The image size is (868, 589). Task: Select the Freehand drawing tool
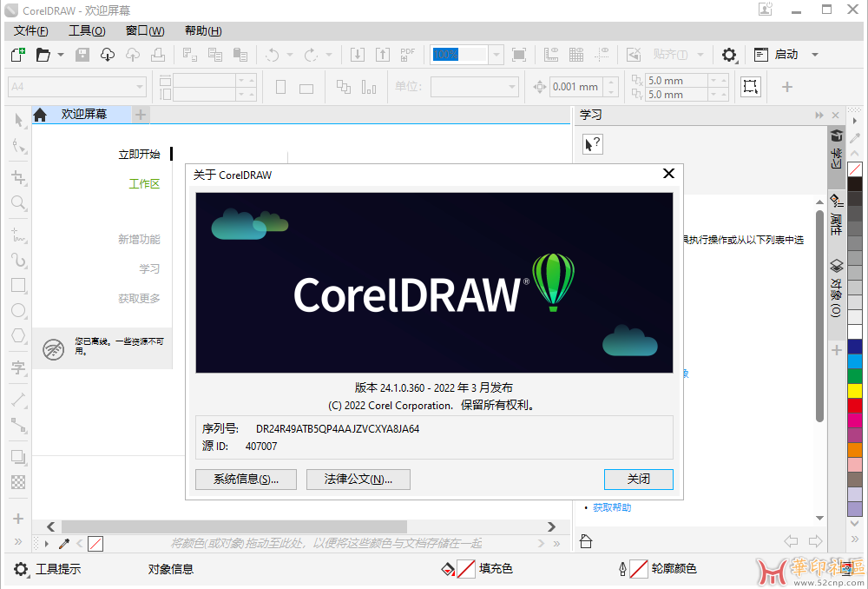pos(18,235)
